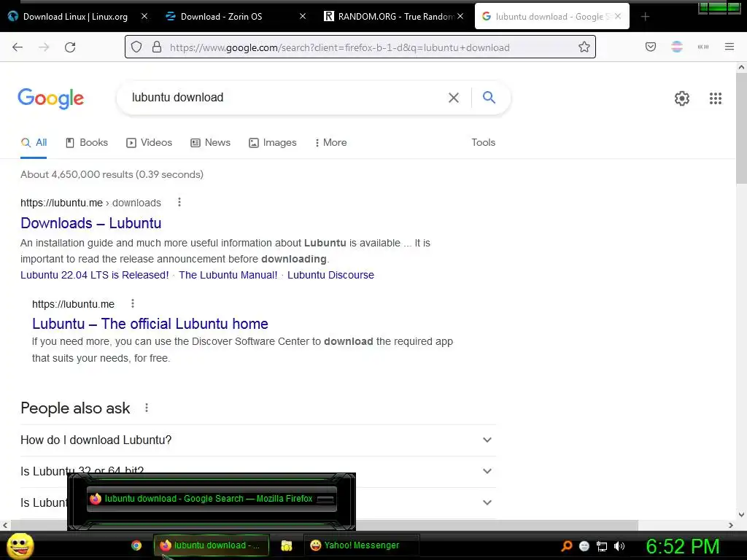This screenshot has height=560, width=747.
Task: Clear the search box with the X
Action: click(454, 98)
